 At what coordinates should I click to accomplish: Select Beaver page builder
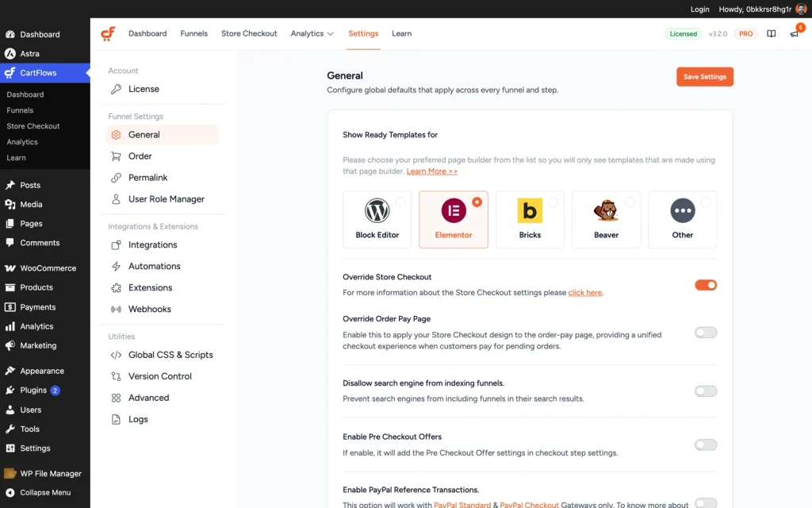click(607, 220)
